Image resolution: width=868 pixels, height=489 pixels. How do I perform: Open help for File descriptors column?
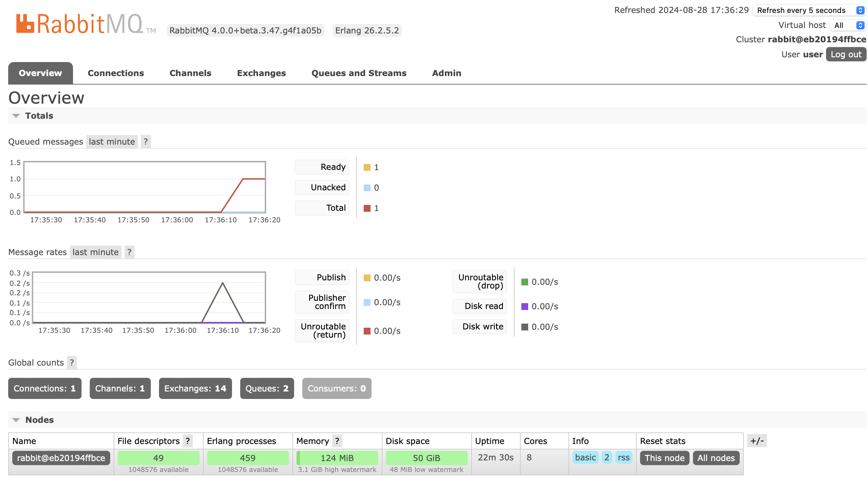(x=188, y=441)
